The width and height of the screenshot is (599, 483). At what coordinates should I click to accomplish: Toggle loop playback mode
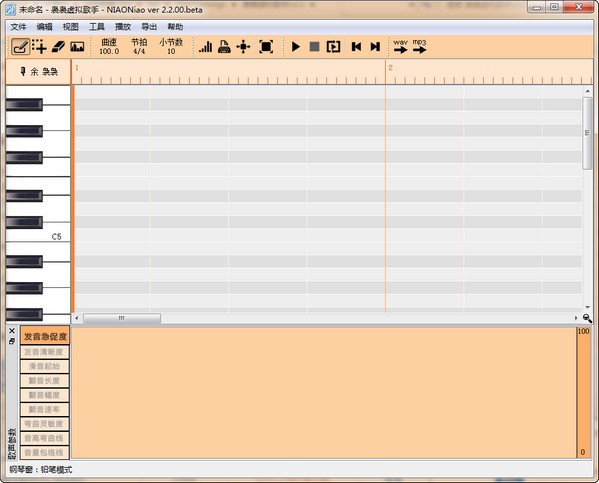[333, 47]
